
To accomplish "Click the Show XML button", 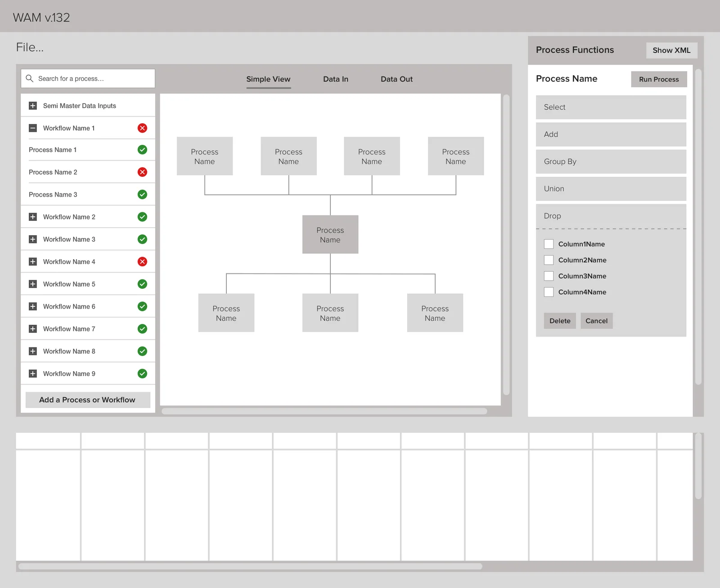I will coord(671,50).
